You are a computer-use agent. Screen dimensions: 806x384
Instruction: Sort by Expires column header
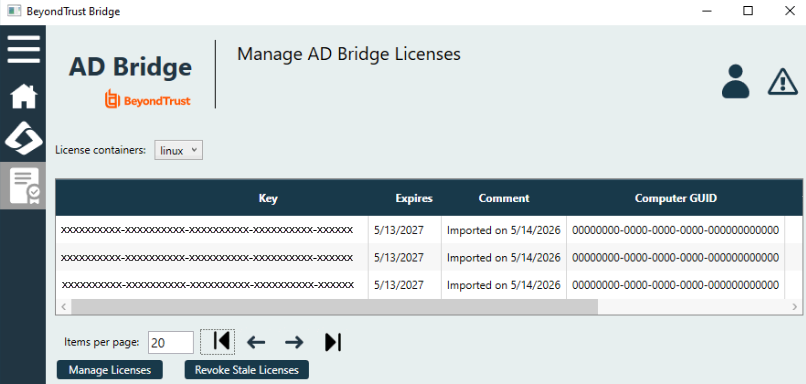pyautogui.click(x=414, y=198)
